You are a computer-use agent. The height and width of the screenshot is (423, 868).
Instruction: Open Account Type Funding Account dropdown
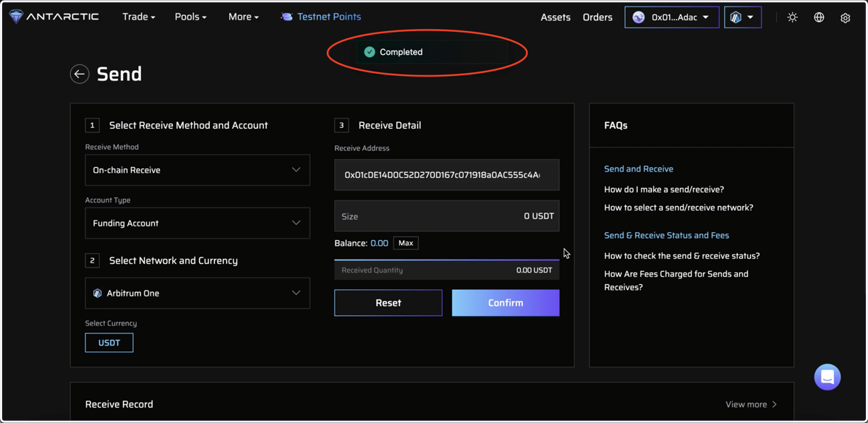point(197,223)
